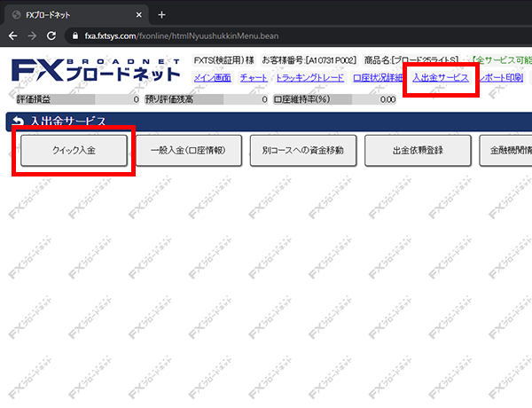Screen dimensions: 532x408
Task: Open the 口座状況詳細 link
Action: click(378, 78)
